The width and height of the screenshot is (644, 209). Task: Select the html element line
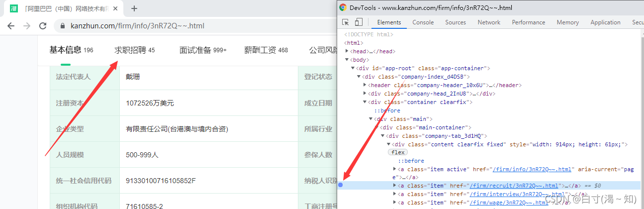pyautogui.click(x=354, y=43)
